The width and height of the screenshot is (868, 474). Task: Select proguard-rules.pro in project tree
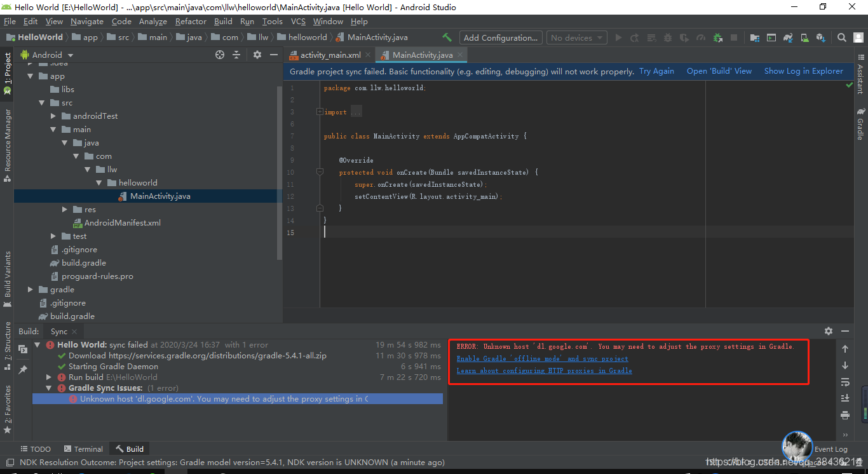click(97, 276)
